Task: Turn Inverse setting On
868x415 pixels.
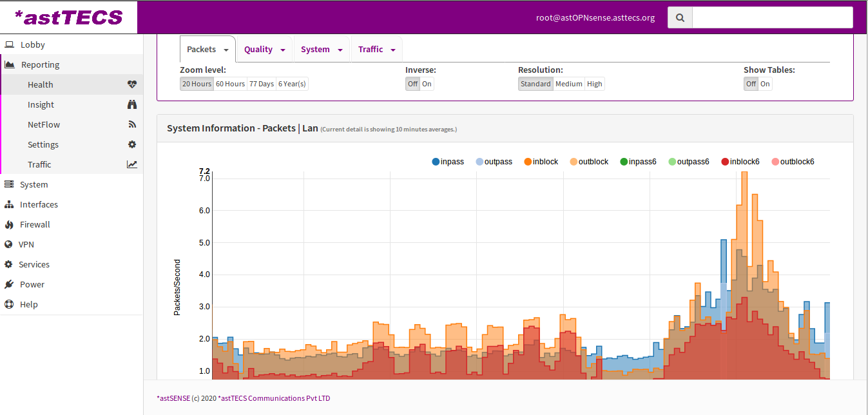Action: pos(427,84)
